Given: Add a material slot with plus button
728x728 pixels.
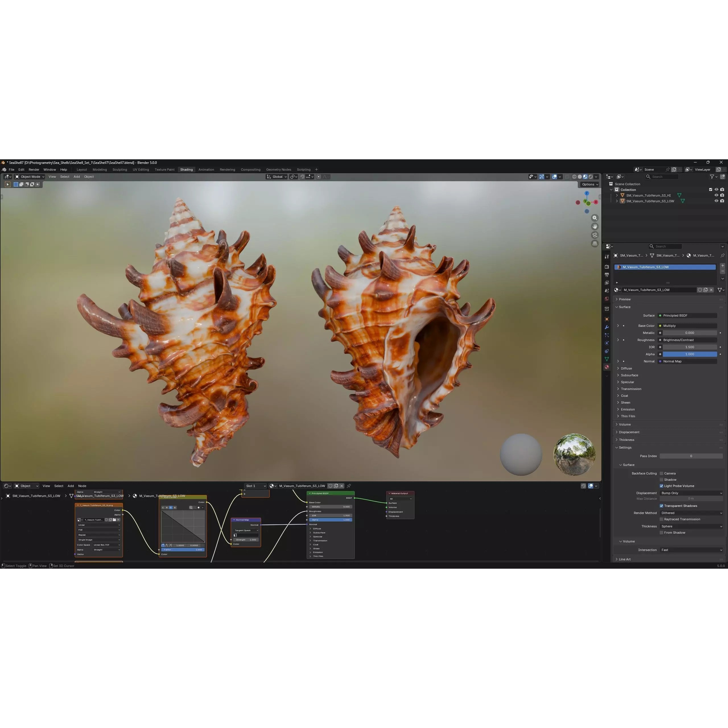Looking at the screenshot, I should tap(722, 266).
